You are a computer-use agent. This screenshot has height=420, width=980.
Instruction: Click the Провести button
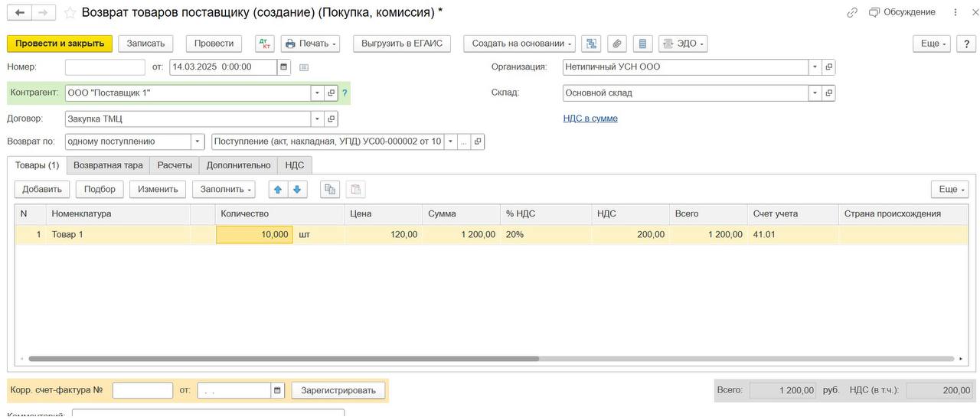(x=214, y=44)
